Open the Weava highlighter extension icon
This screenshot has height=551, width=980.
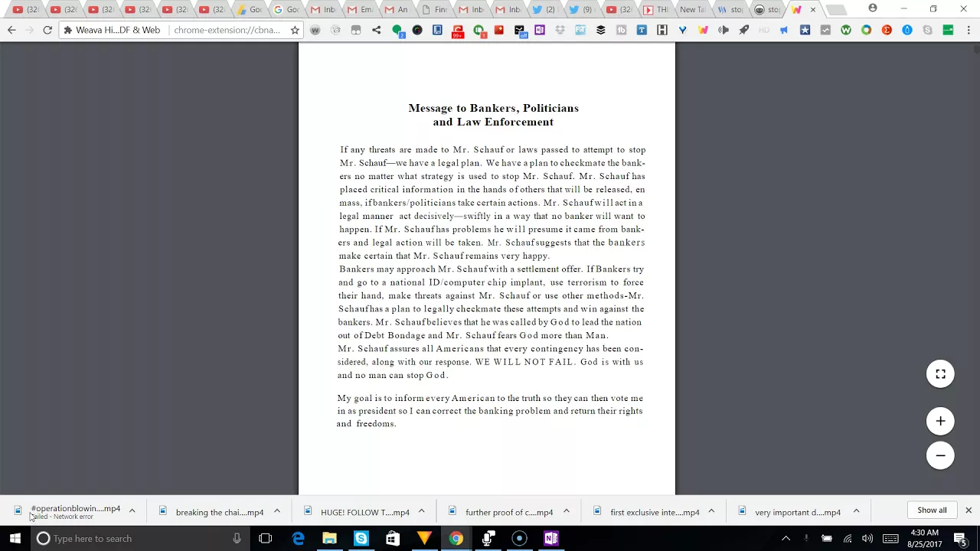point(703,30)
